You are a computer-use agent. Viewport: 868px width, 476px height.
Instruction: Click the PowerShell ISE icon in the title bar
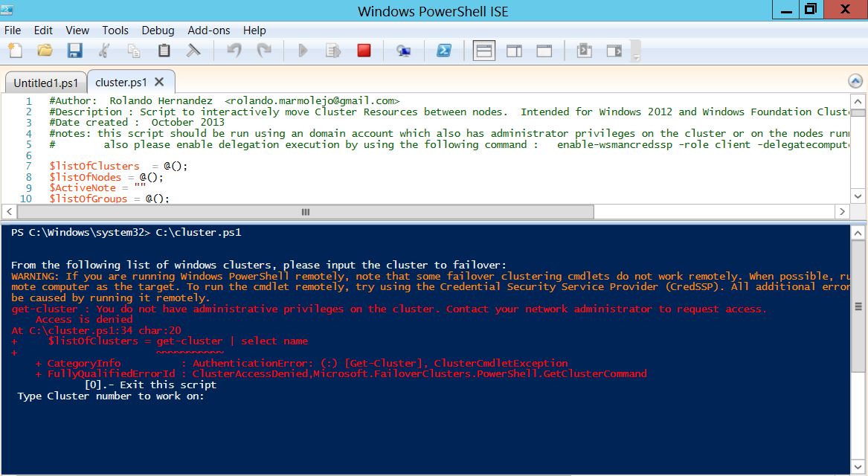[7, 10]
